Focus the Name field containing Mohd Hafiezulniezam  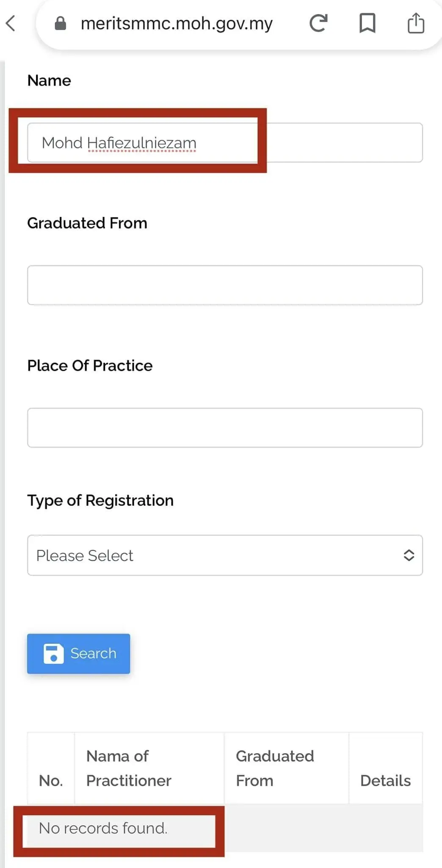click(x=224, y=143)
